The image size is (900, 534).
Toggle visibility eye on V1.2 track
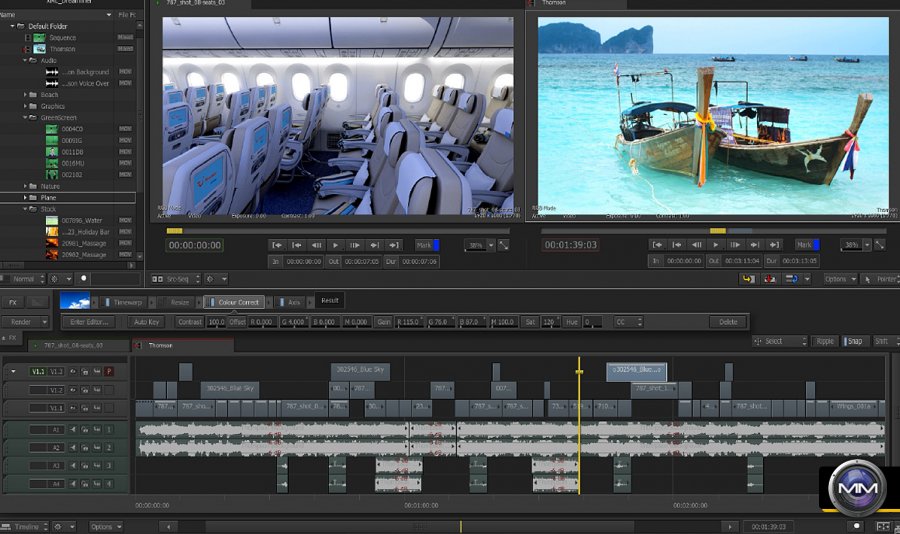[x=73, y=389]
